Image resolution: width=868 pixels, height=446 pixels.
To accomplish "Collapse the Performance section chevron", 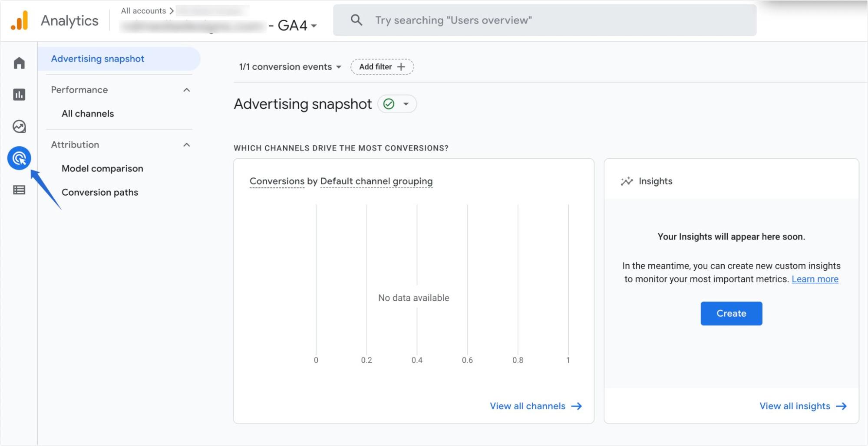I will (x=187, y=90).
